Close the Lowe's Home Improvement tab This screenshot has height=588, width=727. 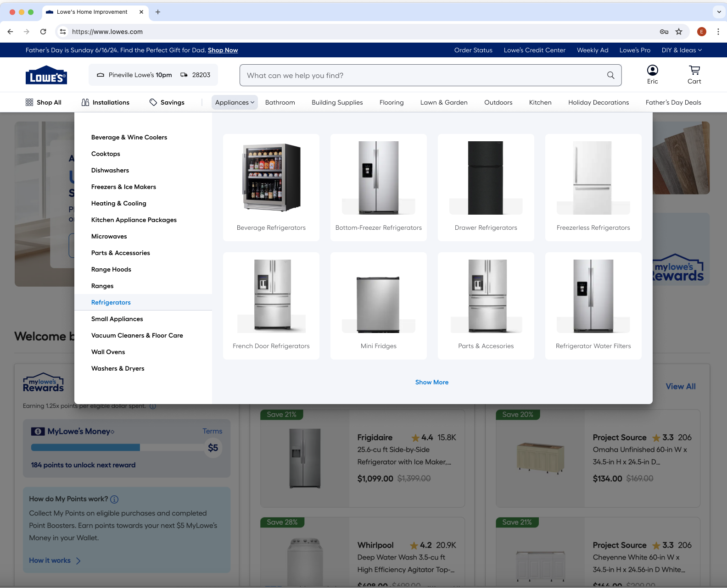[141, 12]
